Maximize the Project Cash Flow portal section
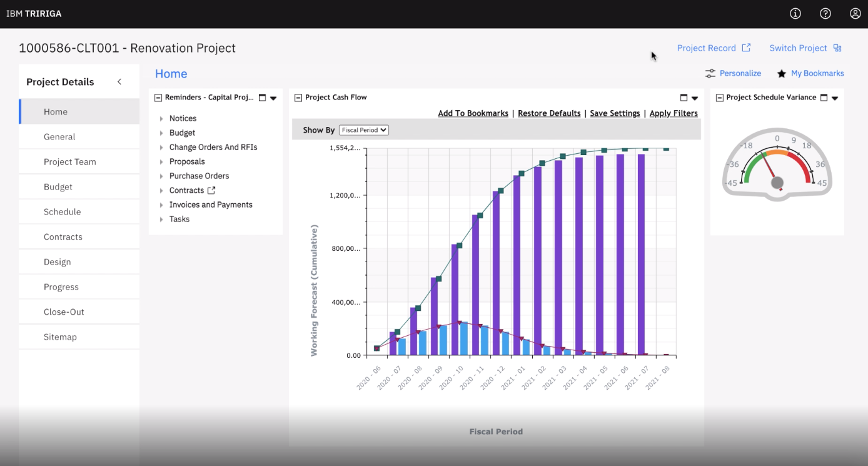The height and width of the screenshot is (466, 868). (x=684, y=98)
